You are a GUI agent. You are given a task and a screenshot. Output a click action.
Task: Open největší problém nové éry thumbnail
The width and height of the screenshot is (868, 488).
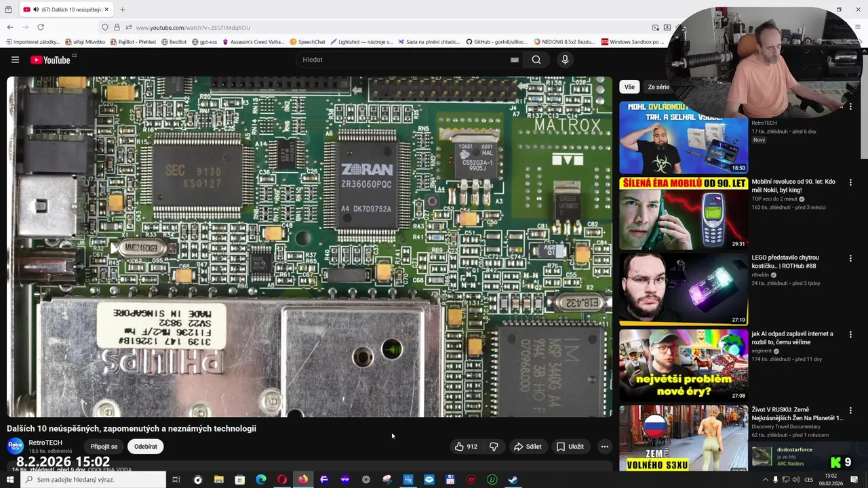(x=683, y=366)
